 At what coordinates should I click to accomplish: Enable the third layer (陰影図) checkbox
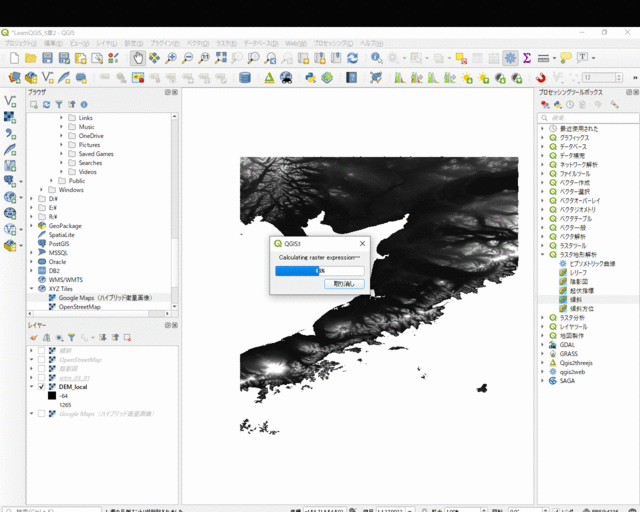click(x=41, y=369)
